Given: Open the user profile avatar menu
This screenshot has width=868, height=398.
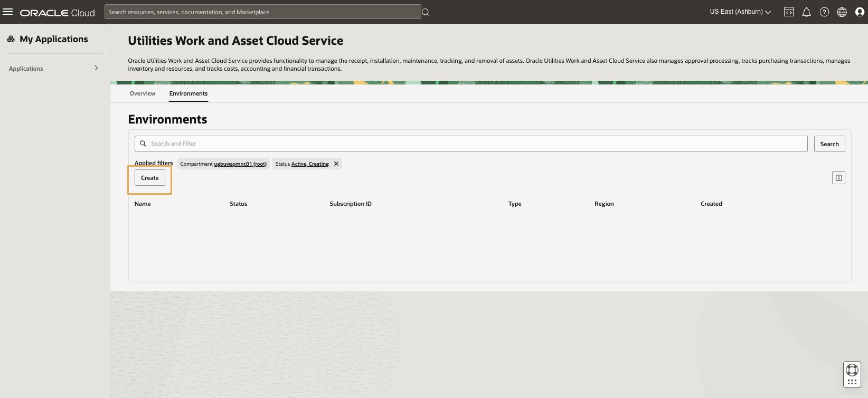Looking at the screenshot, I should 860,12.
